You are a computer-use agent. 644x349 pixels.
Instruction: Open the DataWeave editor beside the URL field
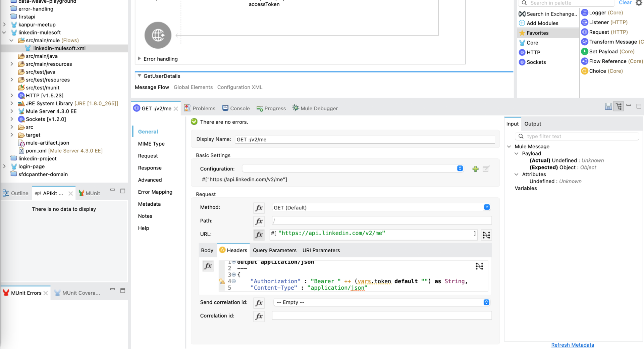(x=486, y=235)
